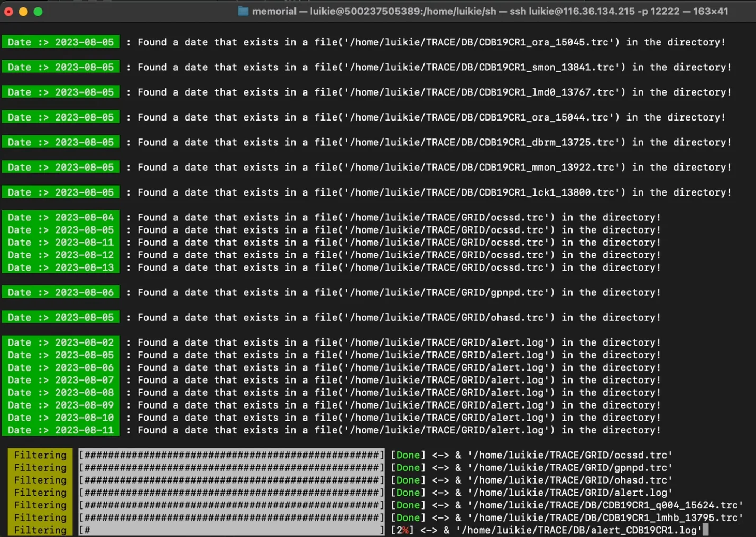This screenshot has width=756, height=537.
Task: Click the progress bar for CDB19CR1_q004_15624.trc filtering
Action: pyautogui.click(x=232, y=505)
